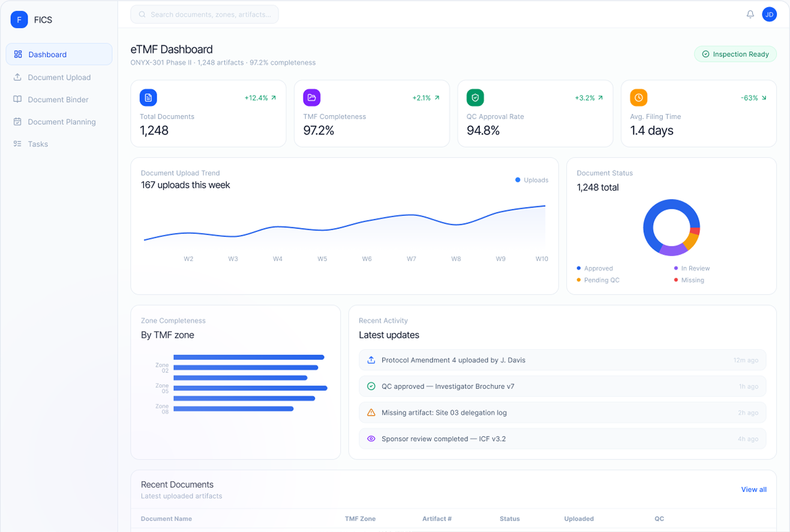Toggle the Pending QC legend item
The height and width of the screenshot is (532, 790).
(x=601, y=280)
